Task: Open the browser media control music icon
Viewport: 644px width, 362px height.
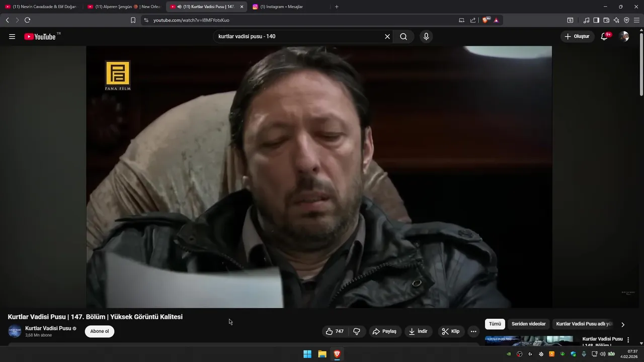Action: click(586, 20)
